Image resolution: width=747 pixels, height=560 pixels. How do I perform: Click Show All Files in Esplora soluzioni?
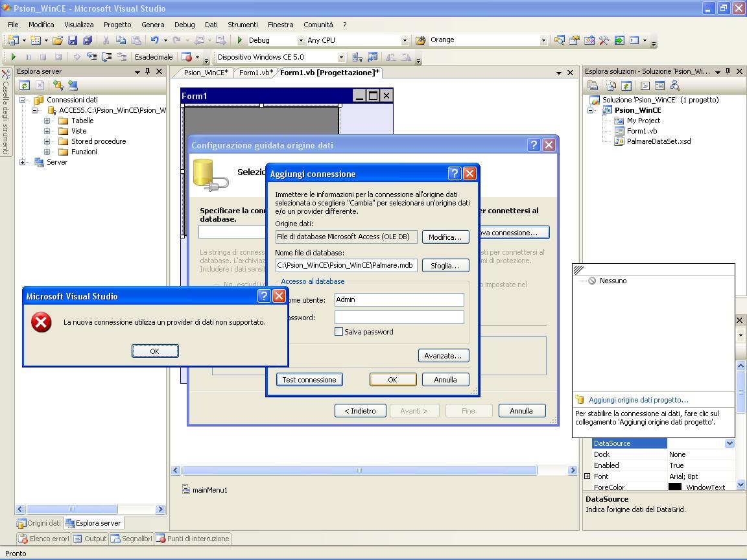[611, 86]
